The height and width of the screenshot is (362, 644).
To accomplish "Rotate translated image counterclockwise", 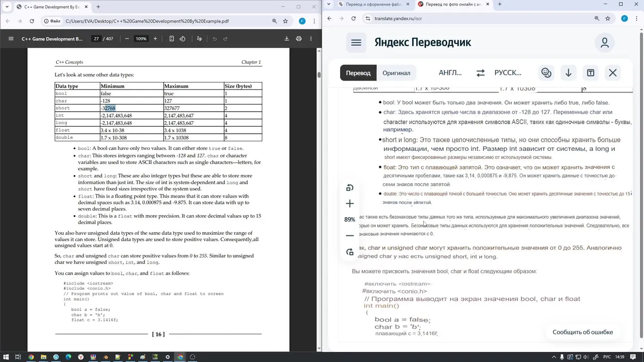I will point(350,188).
